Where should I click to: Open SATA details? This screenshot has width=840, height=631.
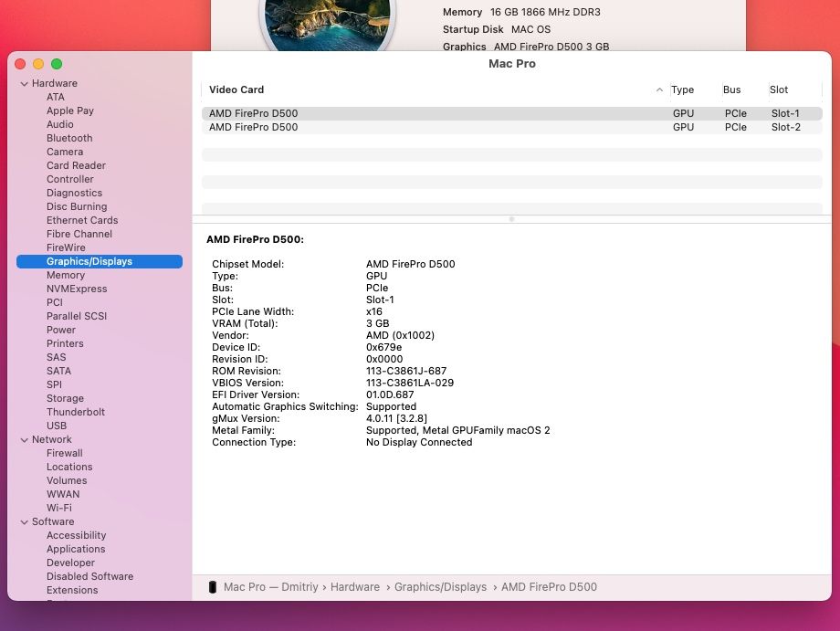point(59,372)
